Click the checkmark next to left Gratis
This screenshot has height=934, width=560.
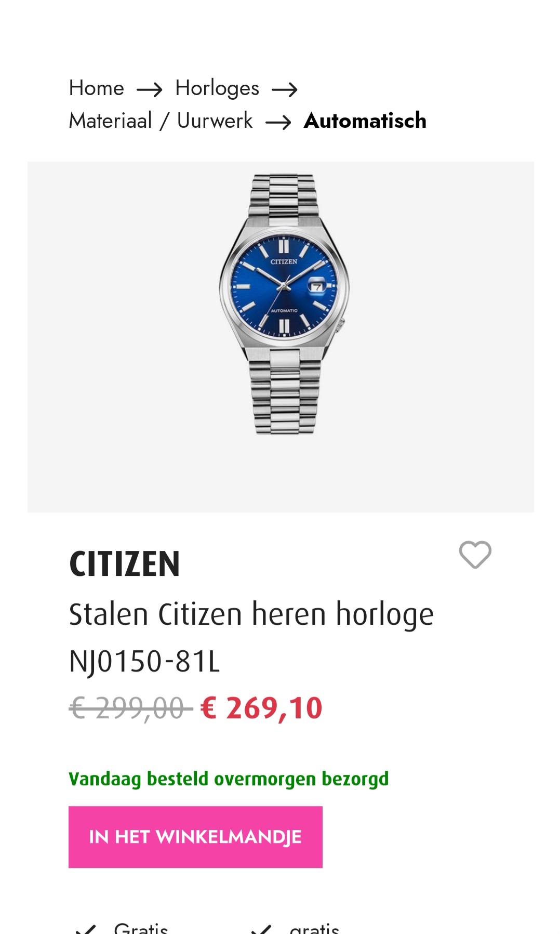[86, 929]
